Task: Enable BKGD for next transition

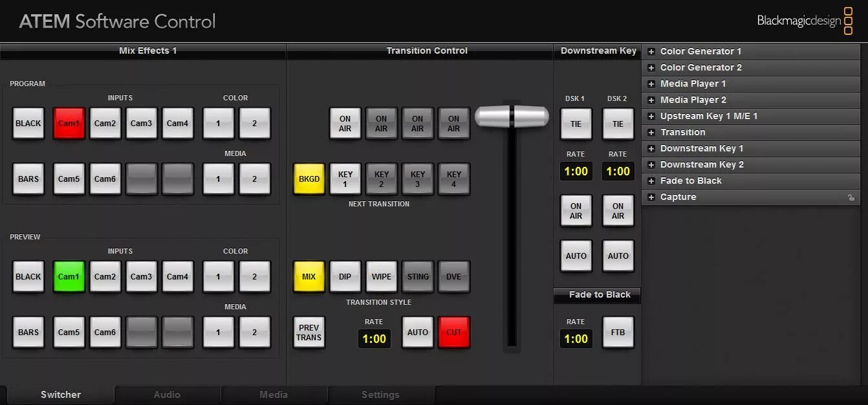Action: click(x=309, y=179)
